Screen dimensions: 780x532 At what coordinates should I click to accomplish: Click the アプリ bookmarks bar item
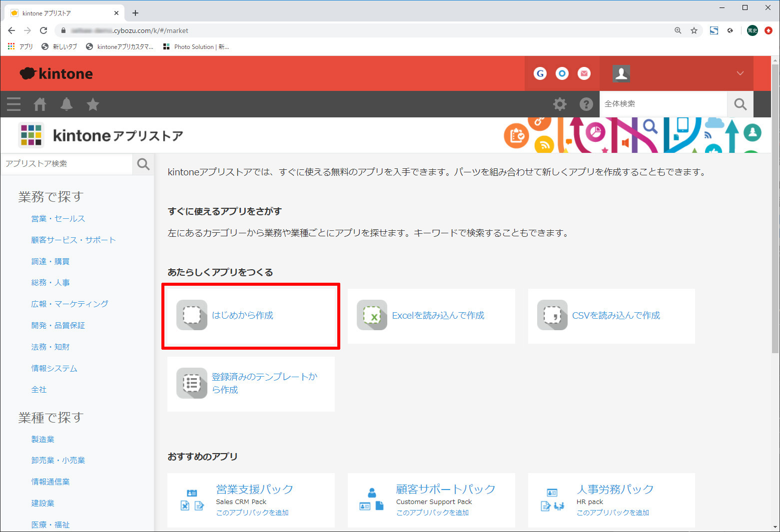pyautogui.click(x=20, y=46)
